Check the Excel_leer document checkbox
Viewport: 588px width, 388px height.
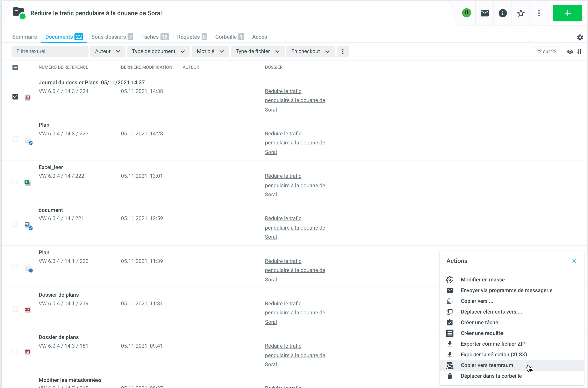tap(15, 182)
